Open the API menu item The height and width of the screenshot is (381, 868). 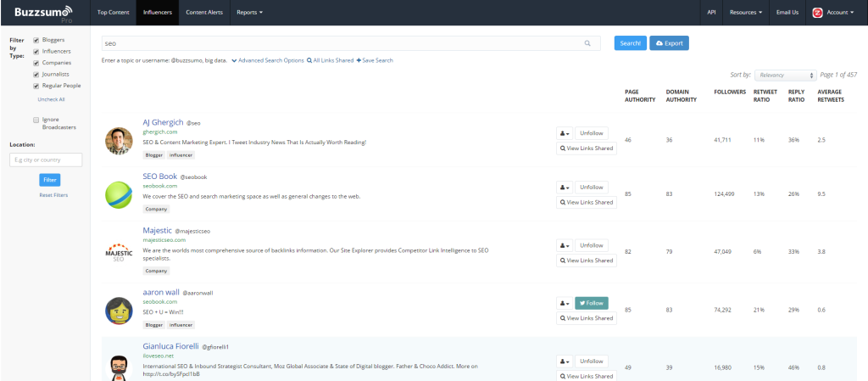[711, 12]
